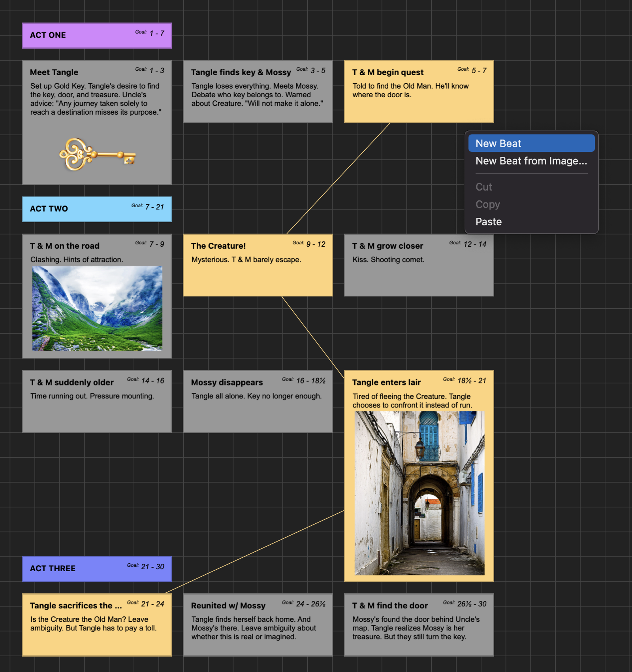Select New Beat from Image option
632x672 pixels.
531,161
